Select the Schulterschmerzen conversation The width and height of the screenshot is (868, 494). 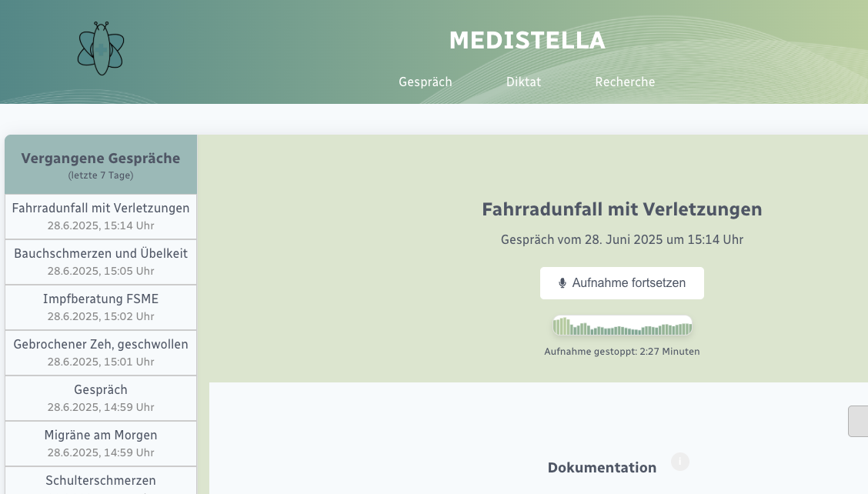click(101, 481)
